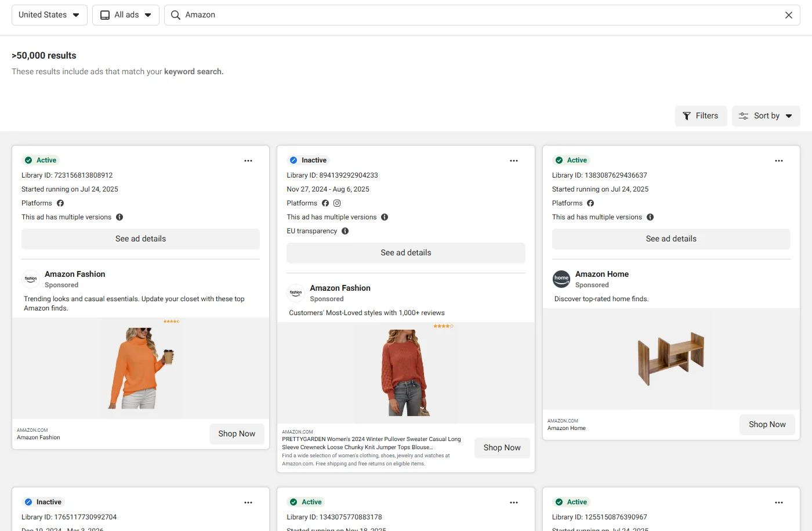Click the magnifier icon in the search bar
The image size is (812, 531).
(x=176, y=15)
